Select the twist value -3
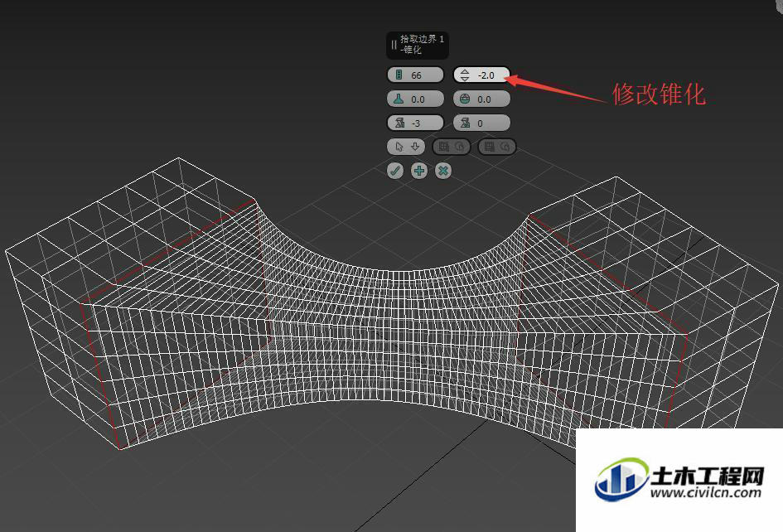This screenshot has width=783, height=532. point(415,123)
